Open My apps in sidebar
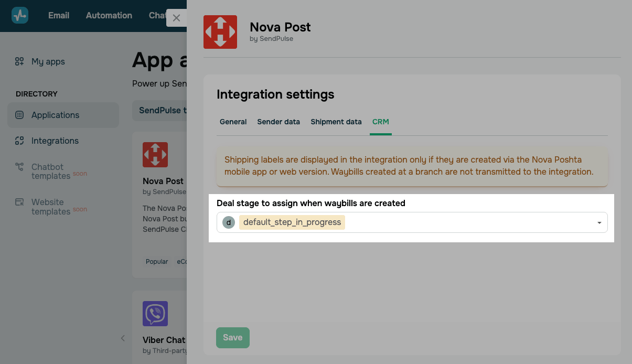The height and width of the screenshot is (364, 632). click(x=48, y=61)
